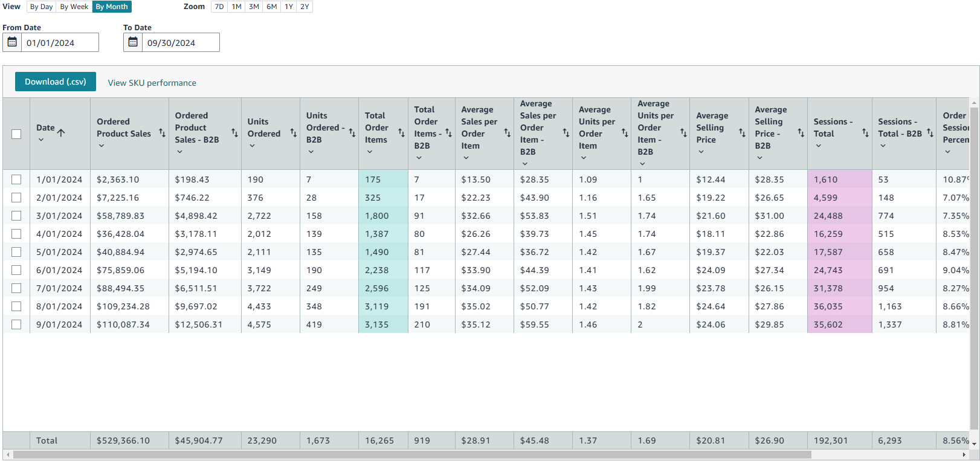Click the sort arrows for Sessions - Total - B2B
Image resolution: width=980 pixels, height=461 pixels.
(x=930, y=133)
